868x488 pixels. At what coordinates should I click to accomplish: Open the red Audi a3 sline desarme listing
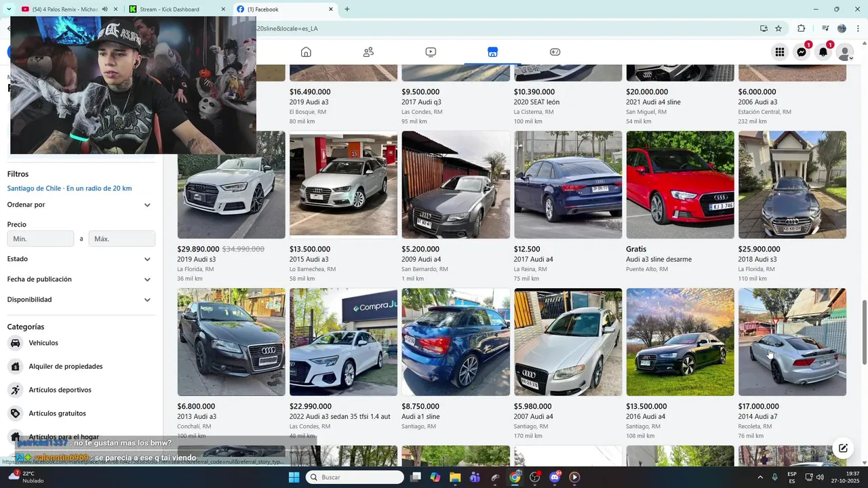[x=680, y=185]
